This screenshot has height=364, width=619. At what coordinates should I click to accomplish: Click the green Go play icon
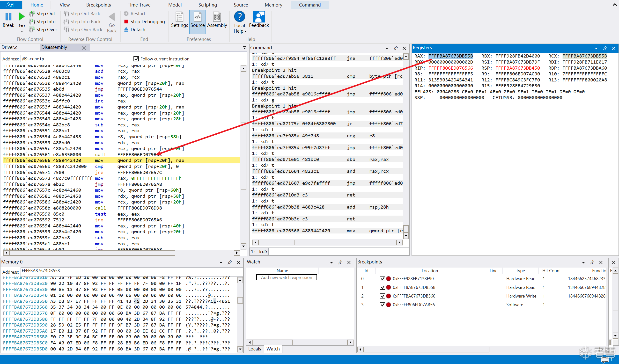(22, 17)
